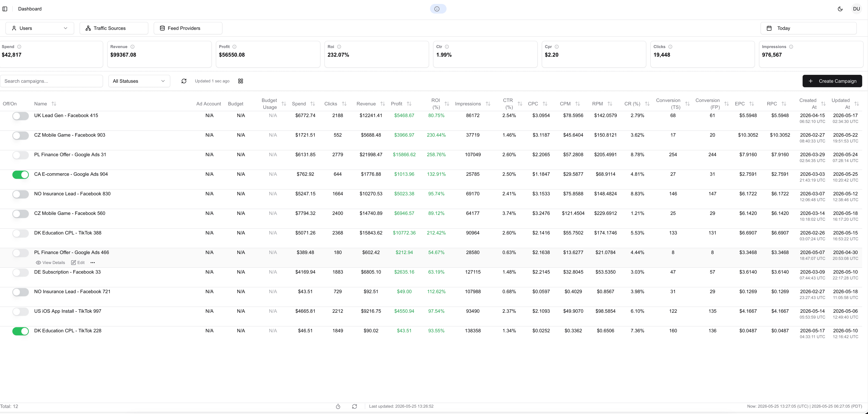Sort table by CR (%) column

coord(647,104)
